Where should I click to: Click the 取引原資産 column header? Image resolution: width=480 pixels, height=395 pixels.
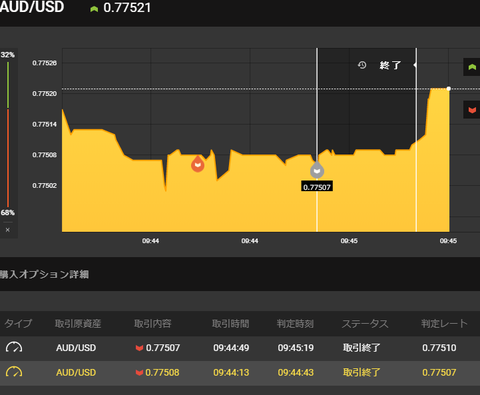coord(78,323)
